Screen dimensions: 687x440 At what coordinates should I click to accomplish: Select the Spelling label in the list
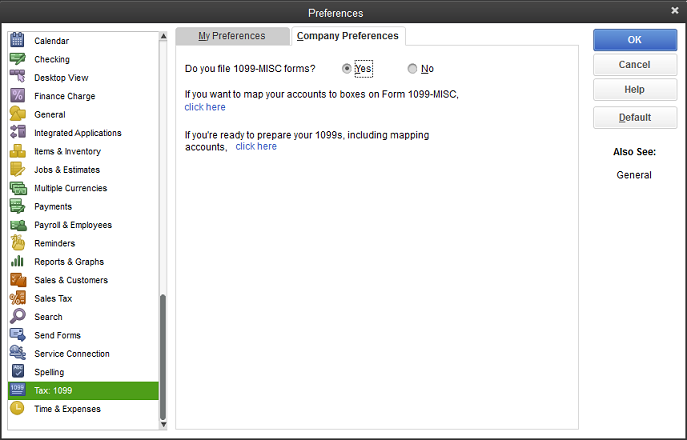tap(49, 372)
